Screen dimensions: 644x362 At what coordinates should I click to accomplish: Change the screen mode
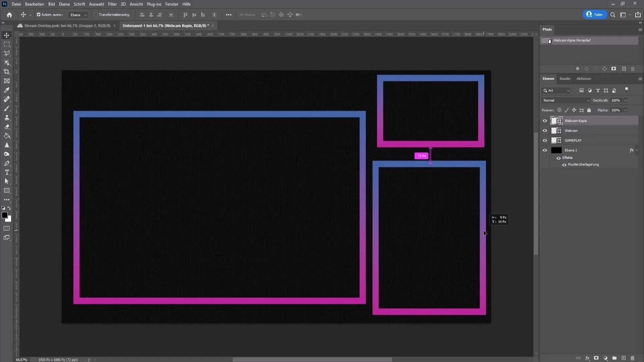point(7,238)
